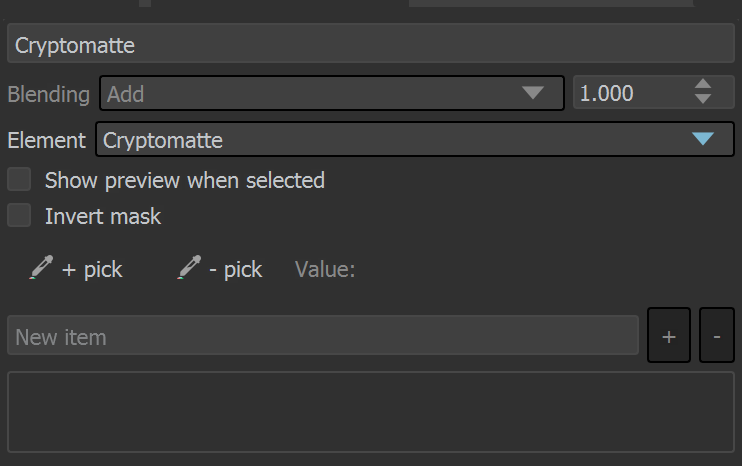Click the Invert mask label text
This screenshot has width=742, height=466.
(103, 216)
